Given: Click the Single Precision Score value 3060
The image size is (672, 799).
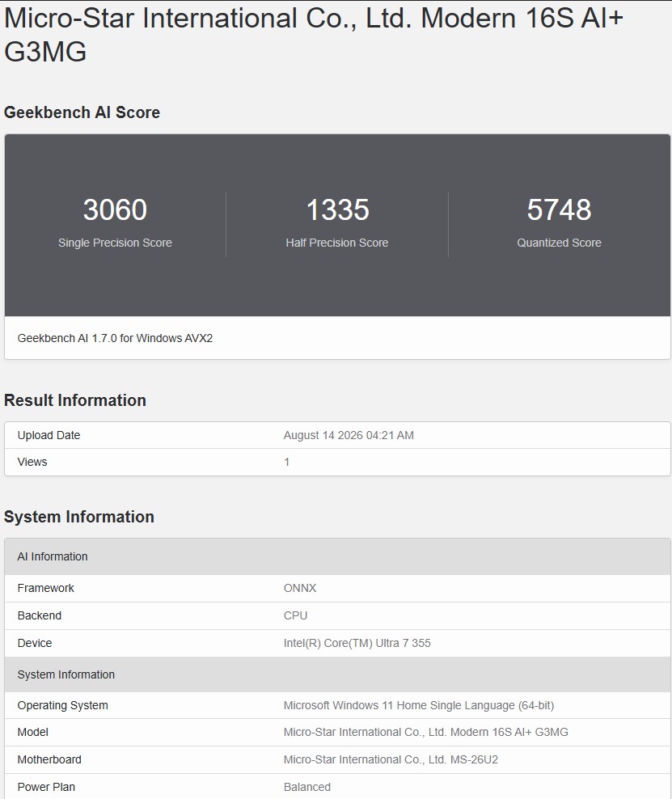Looking at the screenshot, I should point(115,209).
